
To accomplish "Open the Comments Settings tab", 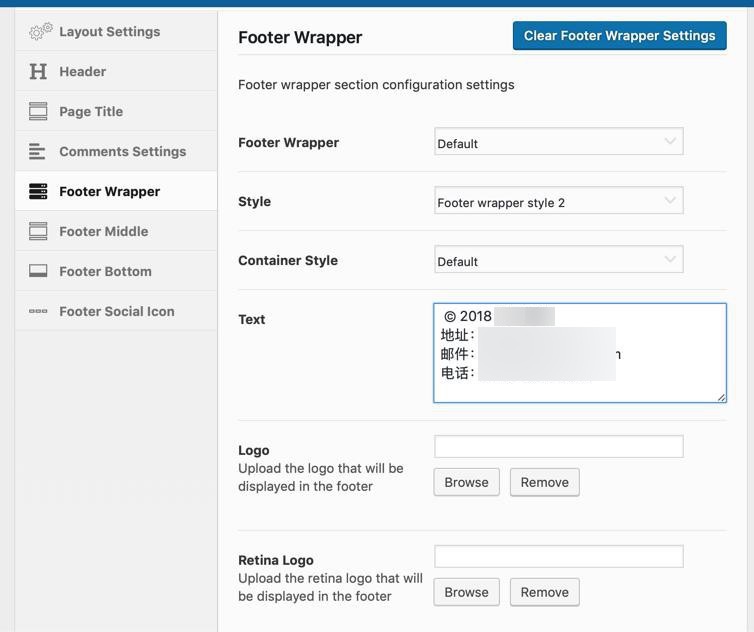I will pos(122,152).
